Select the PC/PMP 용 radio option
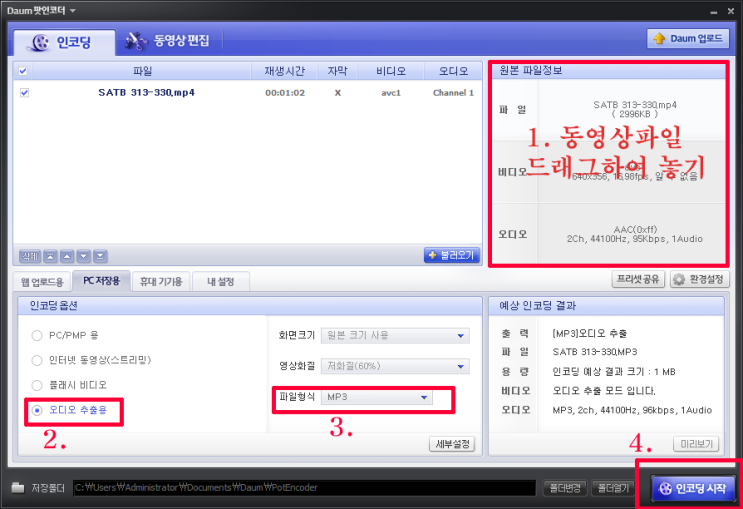Image resolution: width=743 pixels, height=509 pixels. (36, 336)
